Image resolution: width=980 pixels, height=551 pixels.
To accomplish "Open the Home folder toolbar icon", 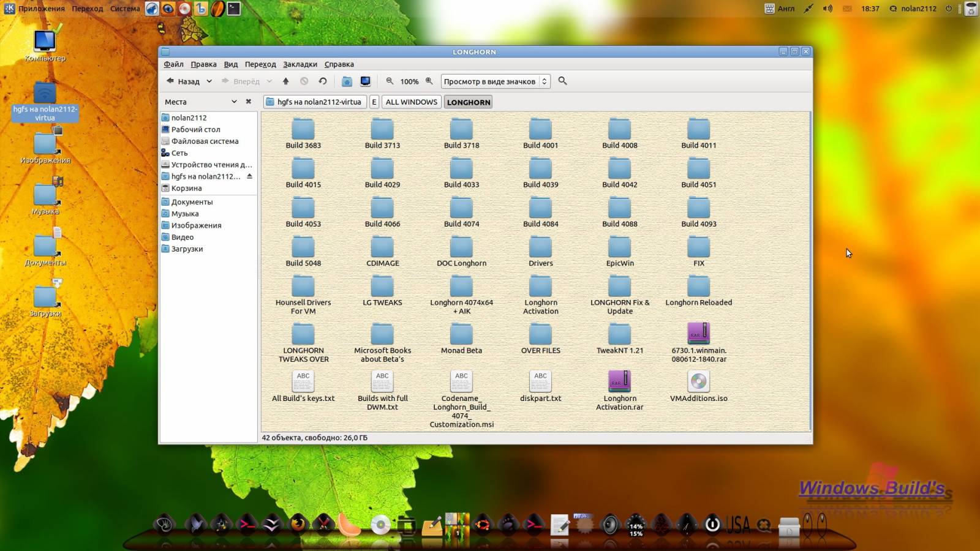I will (347, 81).
